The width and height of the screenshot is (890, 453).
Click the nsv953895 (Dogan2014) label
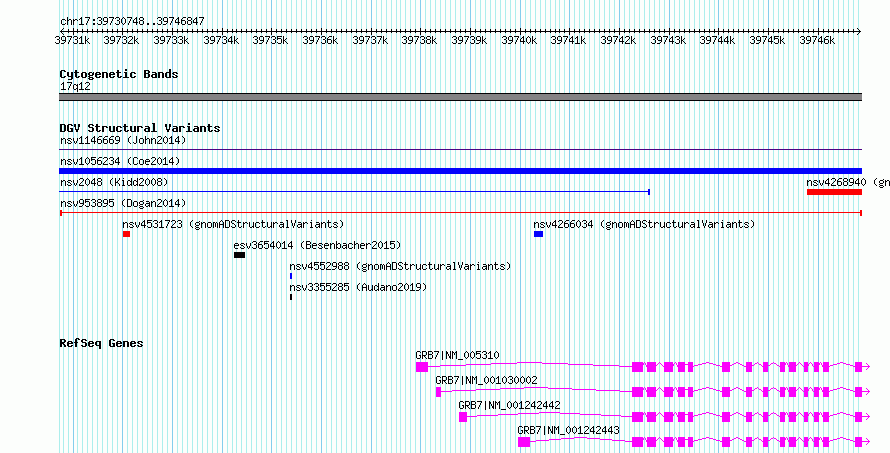coord(123,203)
